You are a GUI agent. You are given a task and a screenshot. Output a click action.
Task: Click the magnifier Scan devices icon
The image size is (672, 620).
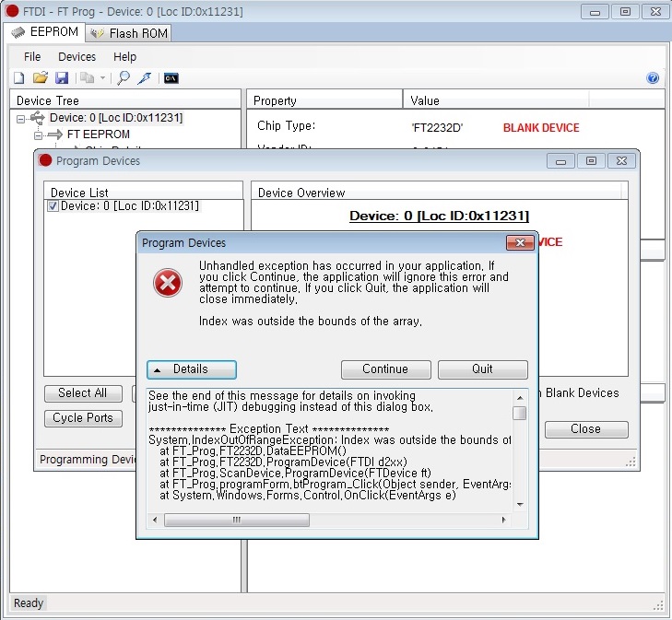pos(124,78)
